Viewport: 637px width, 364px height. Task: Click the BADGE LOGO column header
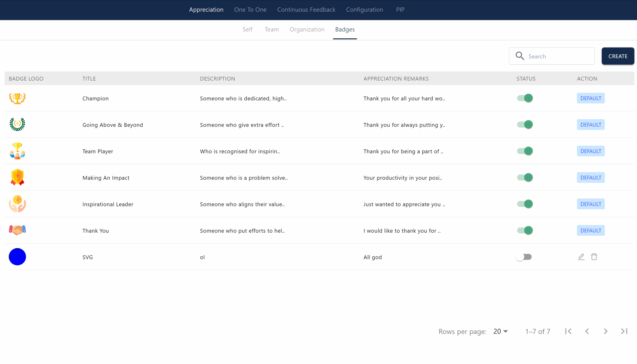26,79
